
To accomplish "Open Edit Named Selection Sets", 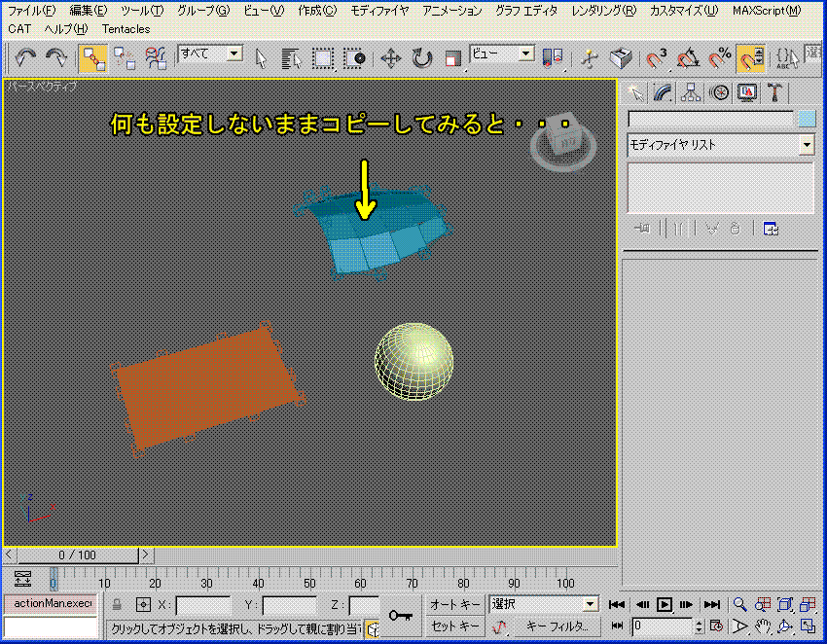I will click(x=787, y=58).
